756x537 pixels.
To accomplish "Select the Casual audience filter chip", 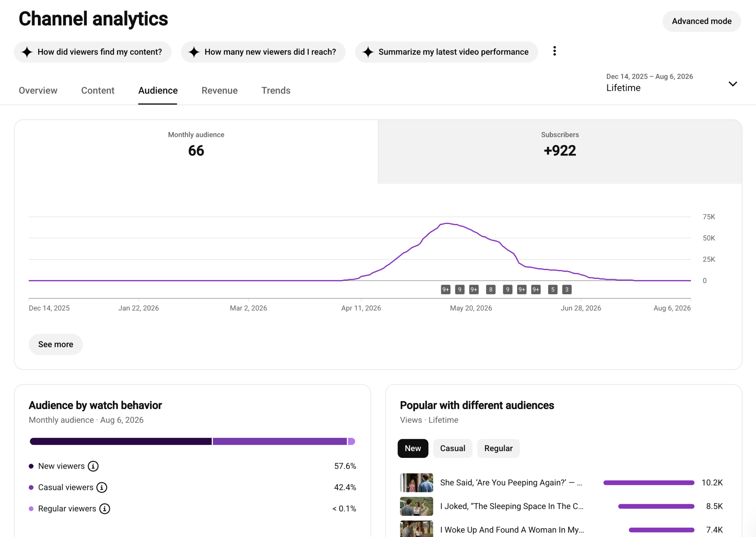I will (452, 448).
